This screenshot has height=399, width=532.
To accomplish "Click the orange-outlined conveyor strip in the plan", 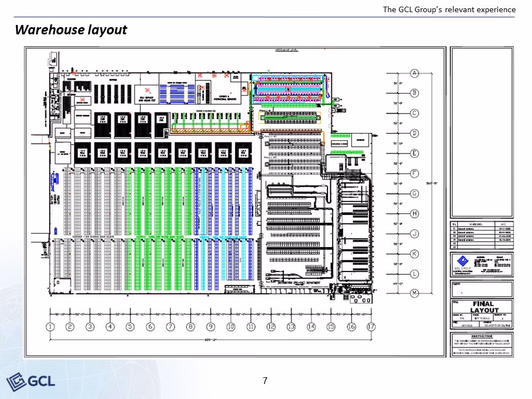I will pos(211,129).
